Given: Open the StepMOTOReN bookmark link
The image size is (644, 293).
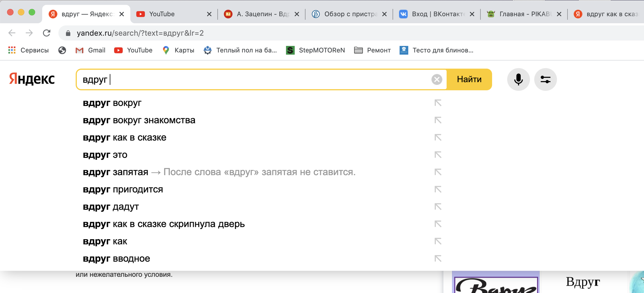Looking at the screenshot, I should [x=315, y=50].
